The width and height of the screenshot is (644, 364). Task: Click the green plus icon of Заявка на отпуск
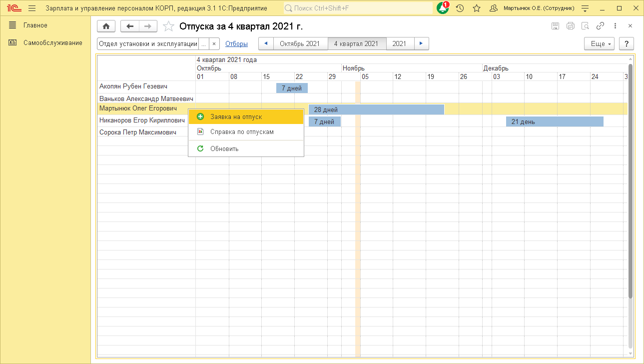[x=200, y=116]
